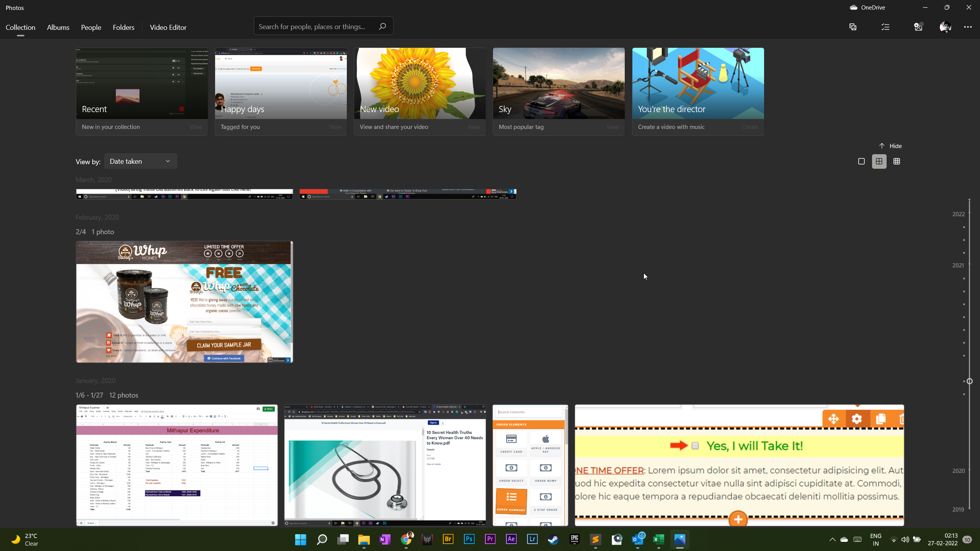Image resolution: width=980 pixels, height=551 pixels.
Task: Open After Effects from the taskbar
Action: click(511, 540)
